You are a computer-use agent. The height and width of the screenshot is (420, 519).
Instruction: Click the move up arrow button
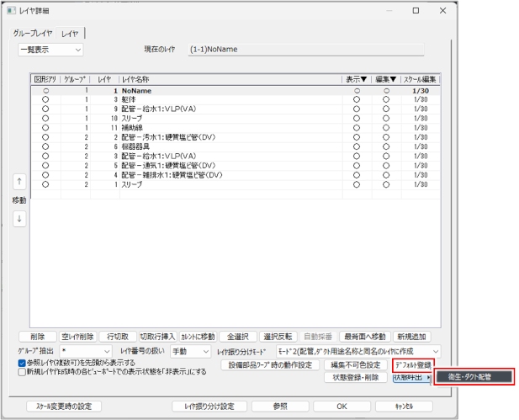pos(20,182)
